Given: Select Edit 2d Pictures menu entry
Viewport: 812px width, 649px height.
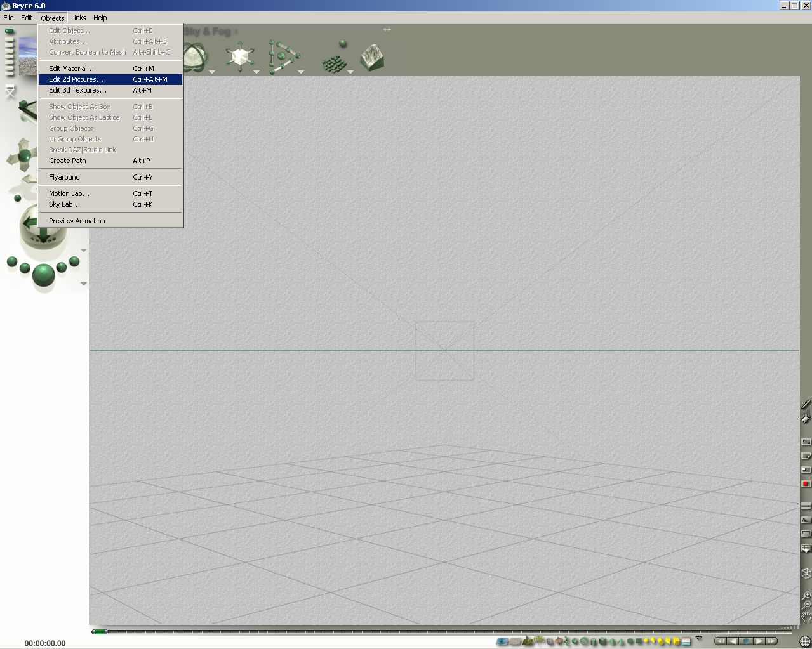Looking at the screenshot, I should point(110,79).
